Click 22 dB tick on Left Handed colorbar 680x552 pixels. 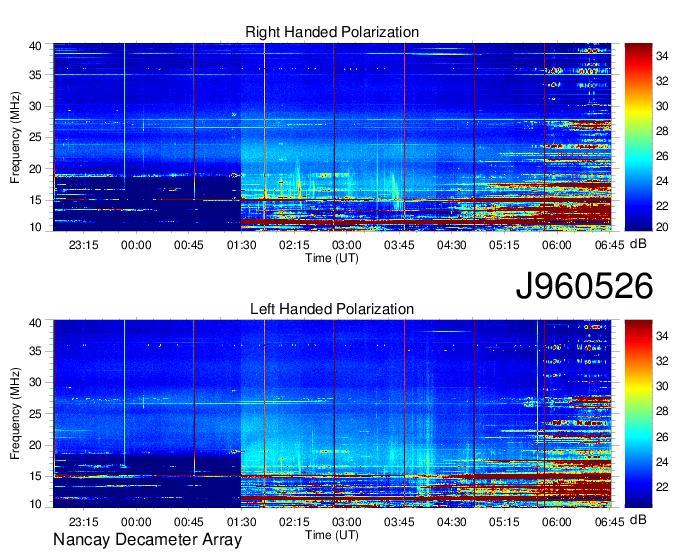pos(662,487)
